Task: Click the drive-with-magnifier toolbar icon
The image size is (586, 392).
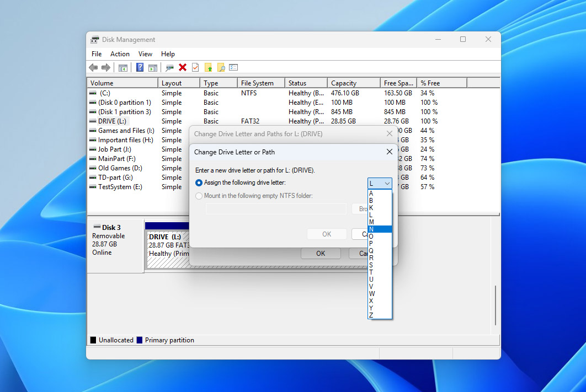Action: point(169,68)
